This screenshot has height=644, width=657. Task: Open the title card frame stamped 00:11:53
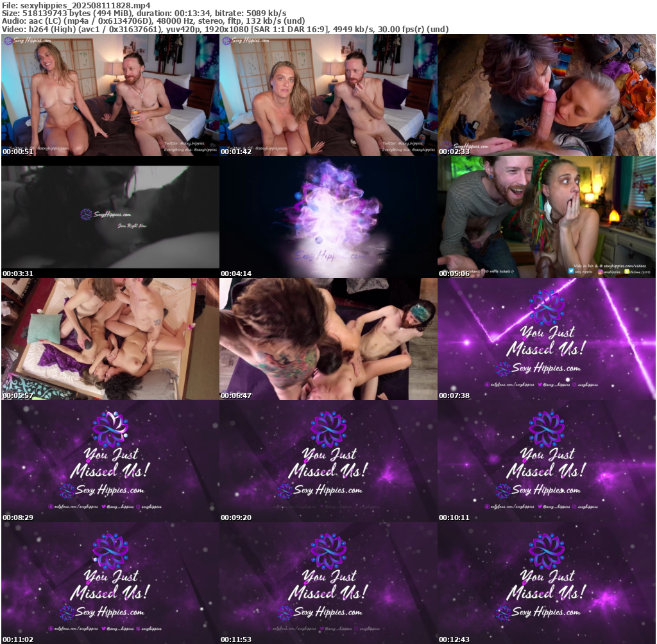328,583
